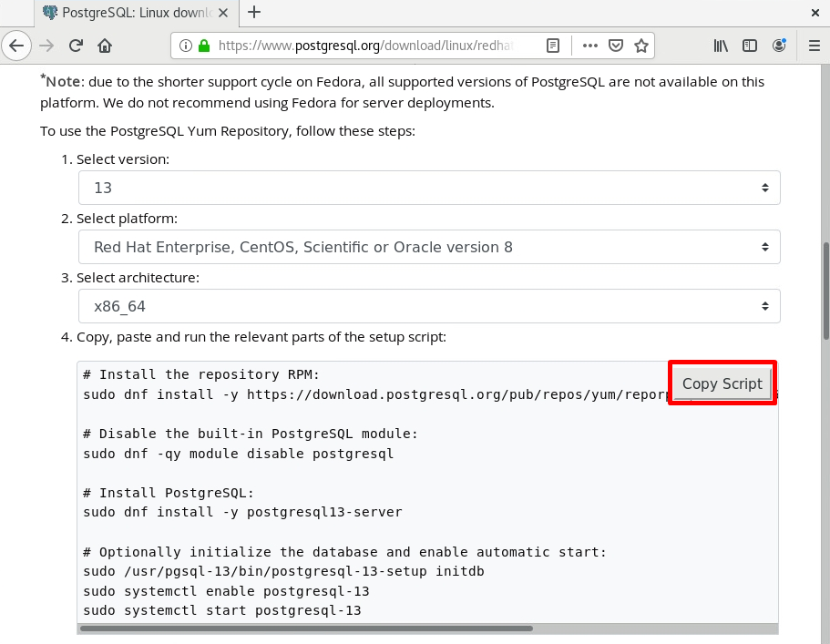Click the 'sudo systemctl start postgresql-13' line
The width and height of the screenshot is (830, 644).
[221, 610]
